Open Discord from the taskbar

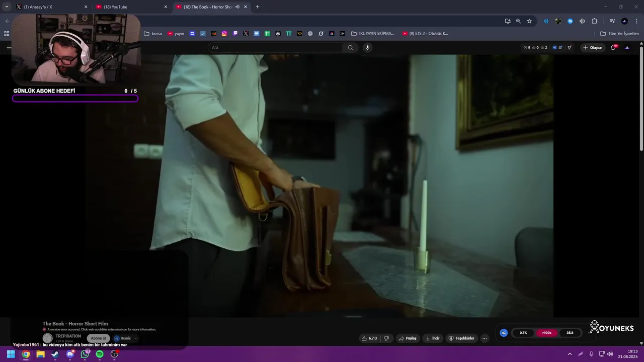coord(70,354)
